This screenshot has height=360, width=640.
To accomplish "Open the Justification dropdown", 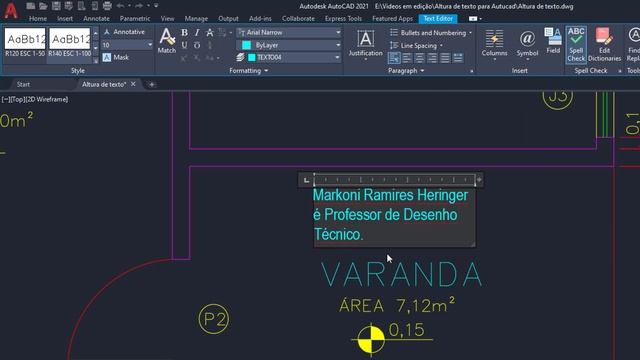I will click(x=365, y=45).
